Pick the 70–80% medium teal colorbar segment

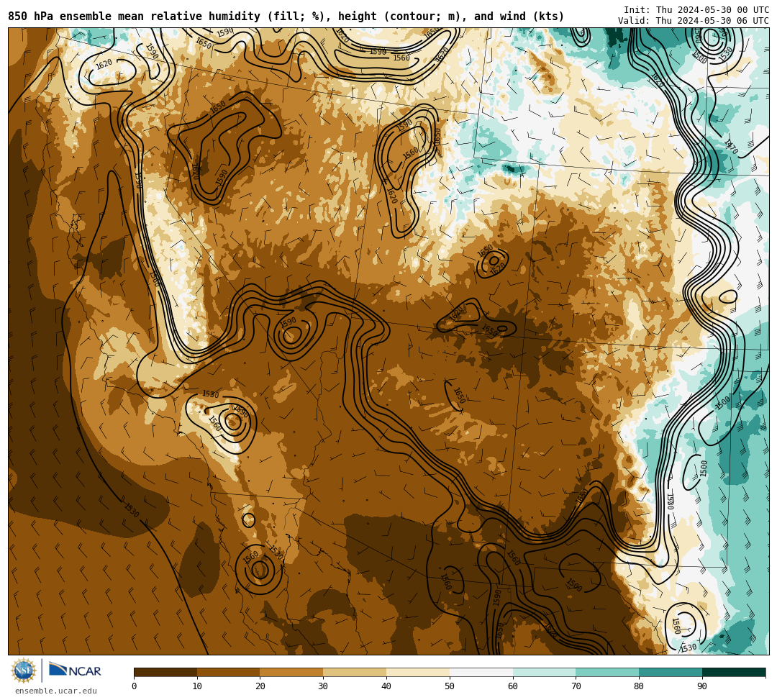click(x=607, y=672)
